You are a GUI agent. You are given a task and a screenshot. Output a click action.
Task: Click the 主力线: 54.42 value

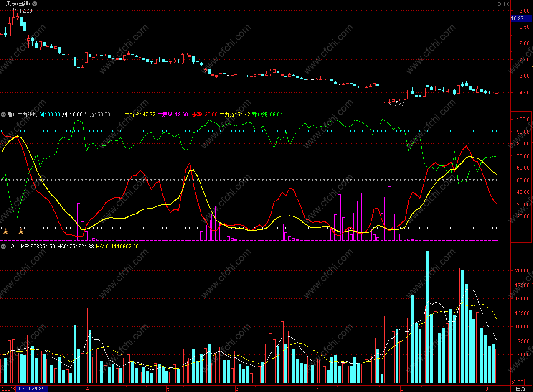(235, 114)
